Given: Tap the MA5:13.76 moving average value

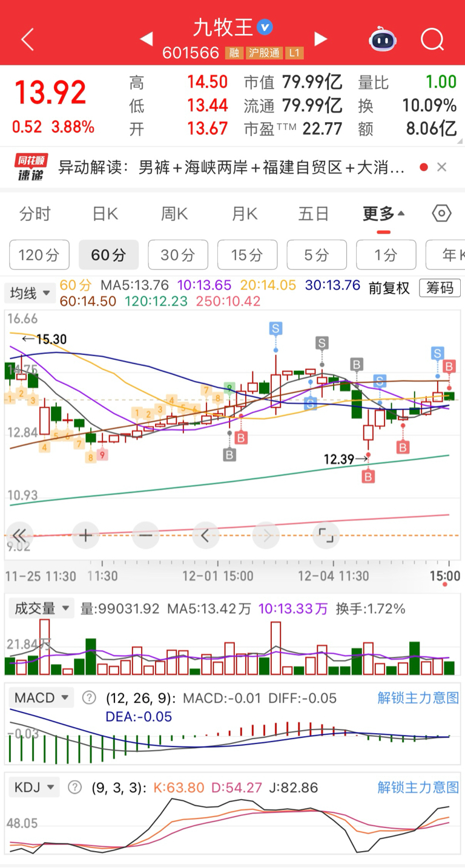Looking at the screenshot, I should [134, 285].
